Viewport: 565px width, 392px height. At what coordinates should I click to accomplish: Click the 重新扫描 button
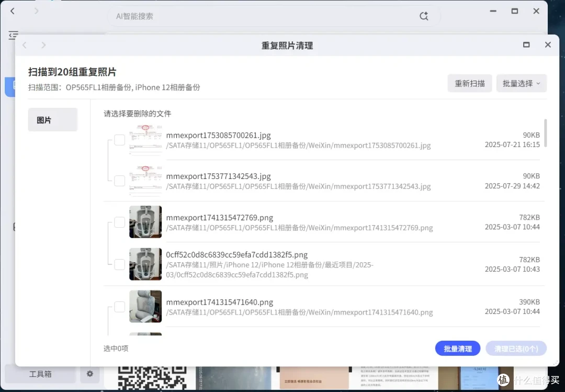(469, 83)
